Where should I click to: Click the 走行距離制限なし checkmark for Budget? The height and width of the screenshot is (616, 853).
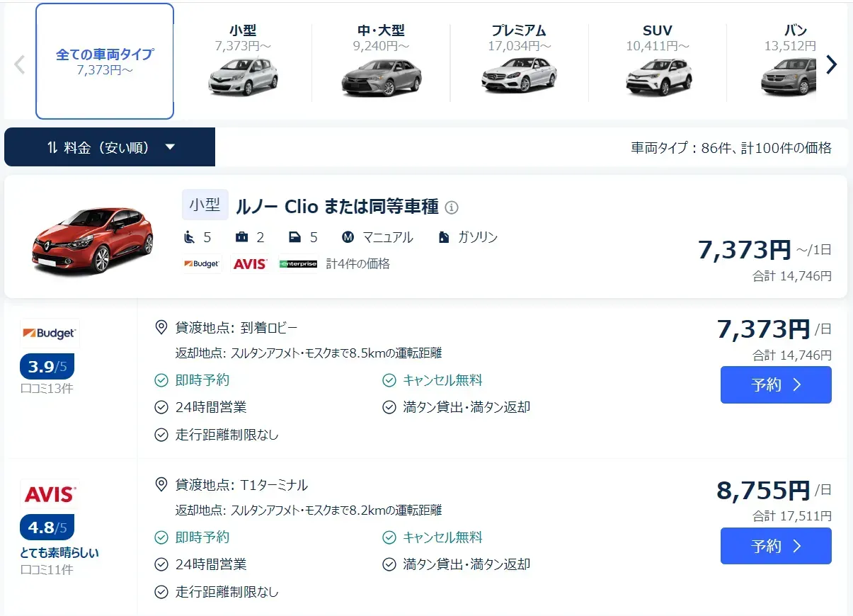tap(161, 434)
